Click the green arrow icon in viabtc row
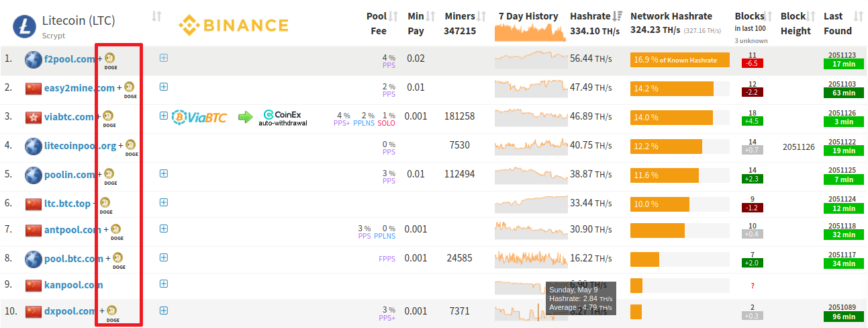The width and height of the screenshot is (868, 328). coord(246,117)
